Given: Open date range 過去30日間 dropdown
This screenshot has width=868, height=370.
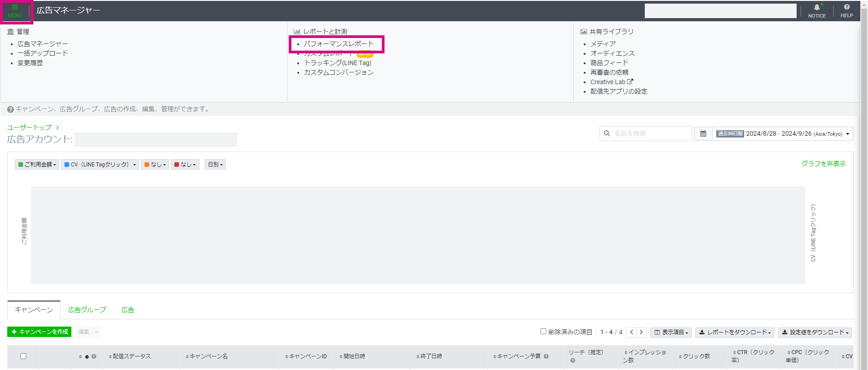Looking at the screenshot, I should coord(783,133).
